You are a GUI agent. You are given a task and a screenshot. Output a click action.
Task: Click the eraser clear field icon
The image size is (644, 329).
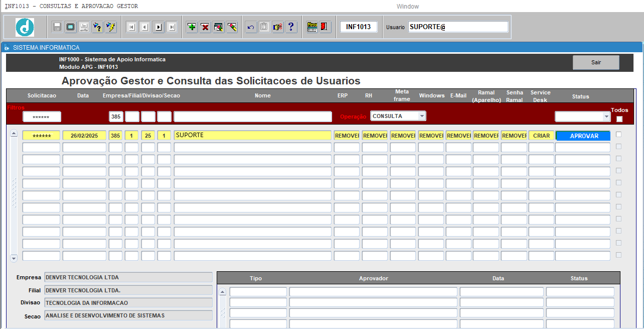[x=232, y=27]
